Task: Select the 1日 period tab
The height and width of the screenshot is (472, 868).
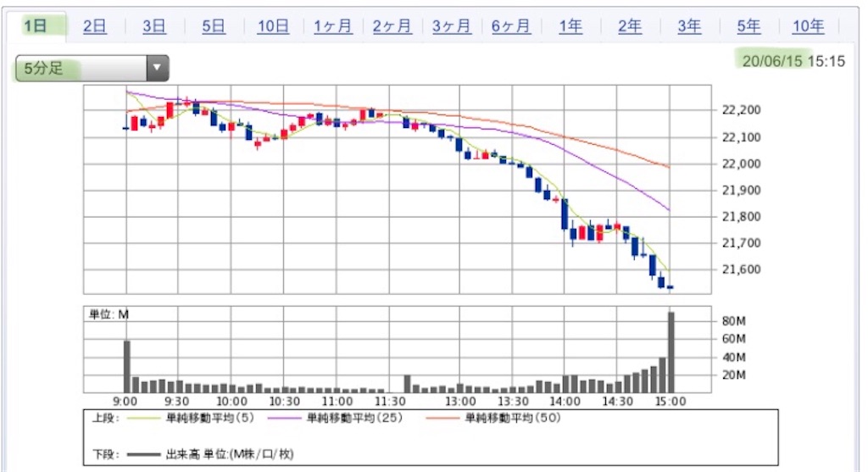Action: 36,25
